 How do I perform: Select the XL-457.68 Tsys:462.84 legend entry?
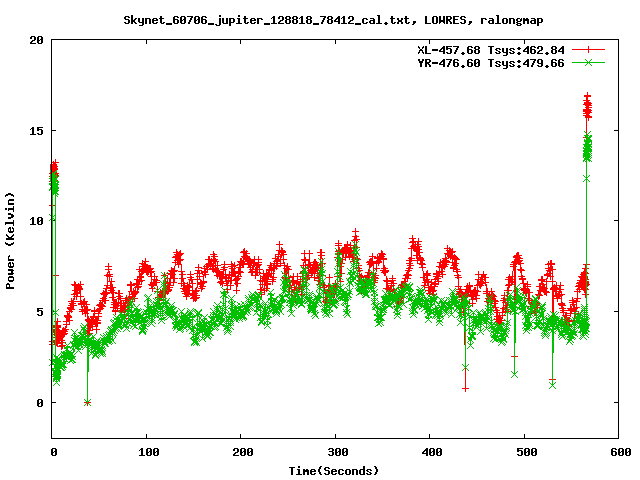(x=491, y=50)
